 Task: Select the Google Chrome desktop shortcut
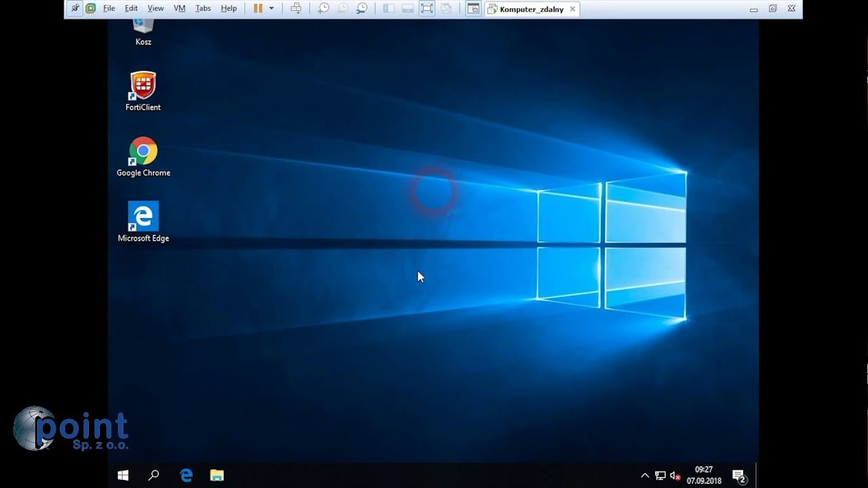click(143, 157)
